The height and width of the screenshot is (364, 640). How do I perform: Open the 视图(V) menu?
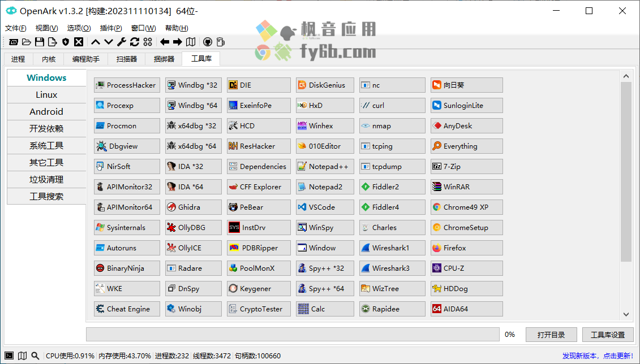(x=46, y=28)
